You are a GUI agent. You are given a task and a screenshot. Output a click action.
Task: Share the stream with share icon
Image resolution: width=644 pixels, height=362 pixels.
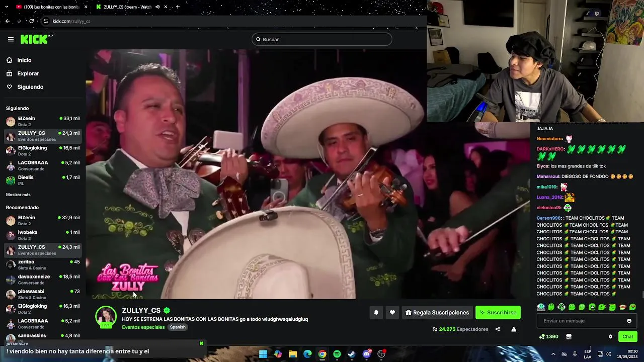tap(498, 329)
